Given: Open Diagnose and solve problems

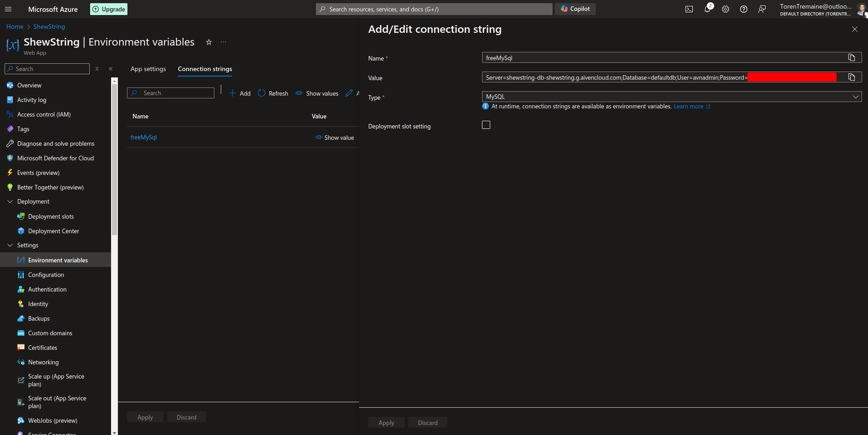Looking at the screenshot, I should point(56,143).
